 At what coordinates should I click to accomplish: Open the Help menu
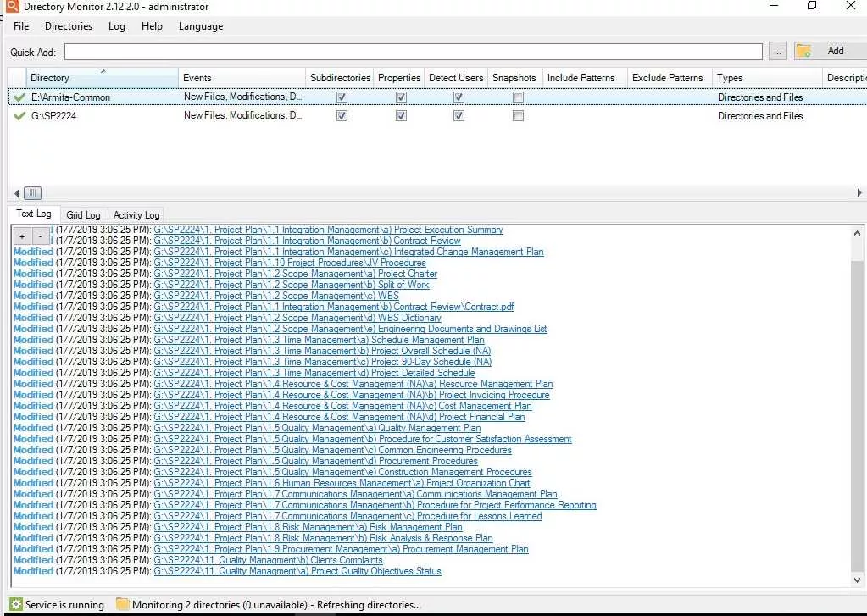pos(152,26)
